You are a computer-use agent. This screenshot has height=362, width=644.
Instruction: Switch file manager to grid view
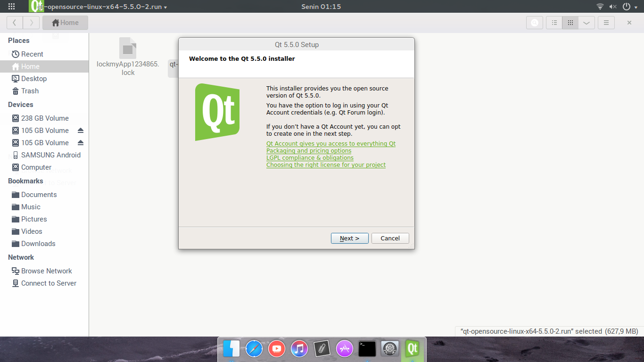point(570,23)
